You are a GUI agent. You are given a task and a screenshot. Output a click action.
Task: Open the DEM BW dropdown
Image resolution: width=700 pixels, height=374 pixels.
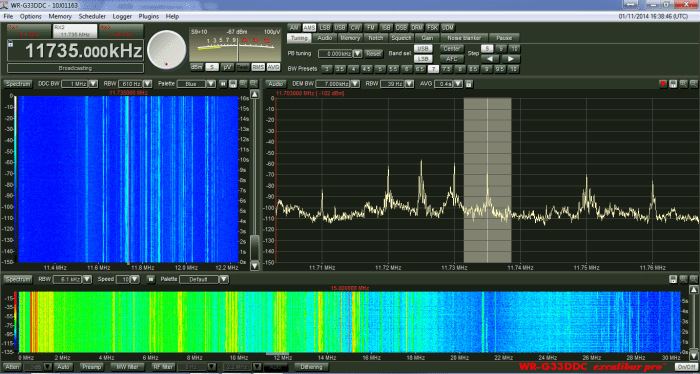(x=355, y=84)
